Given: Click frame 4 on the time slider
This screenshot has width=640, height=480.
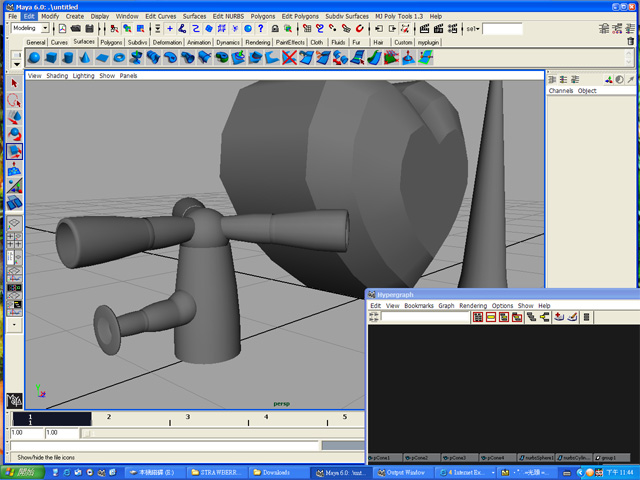Looking at the screenshot, I should click(266, 417).
